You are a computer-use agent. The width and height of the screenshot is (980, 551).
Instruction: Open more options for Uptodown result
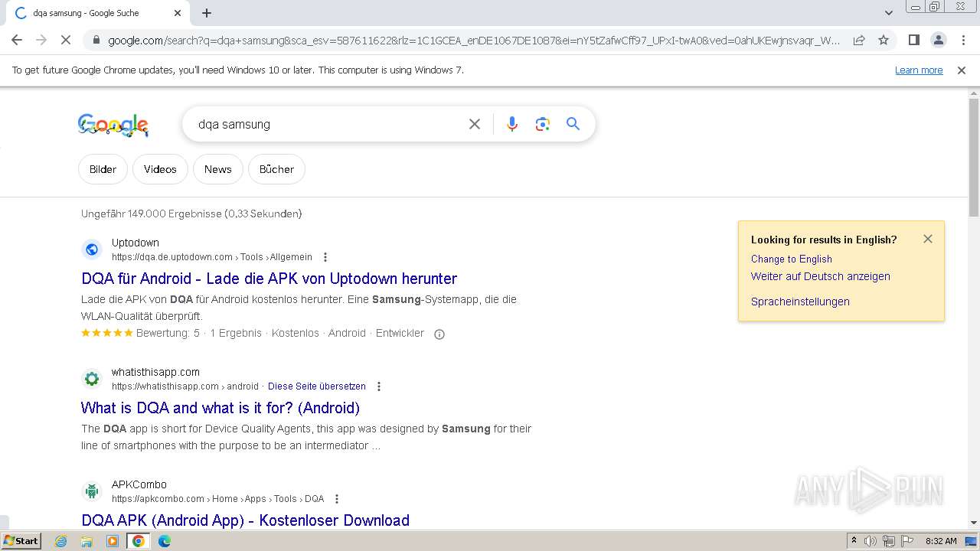(325, 257)
